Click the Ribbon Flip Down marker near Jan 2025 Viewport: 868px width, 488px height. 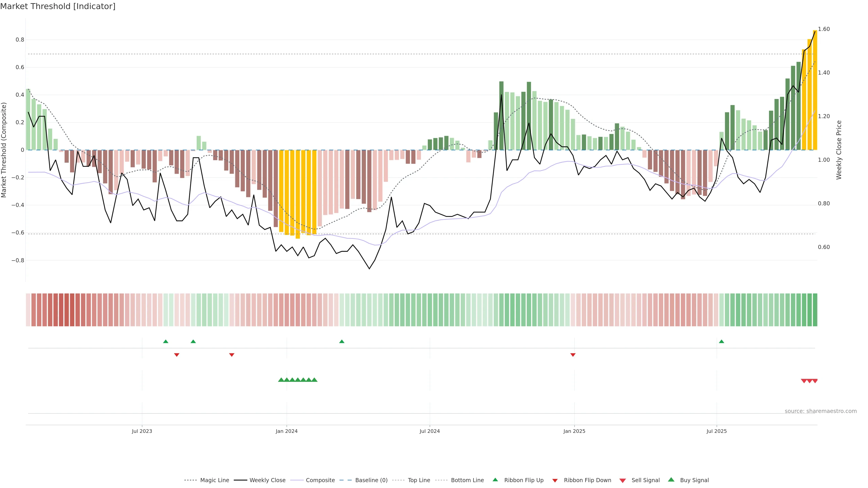coord(573,355)
